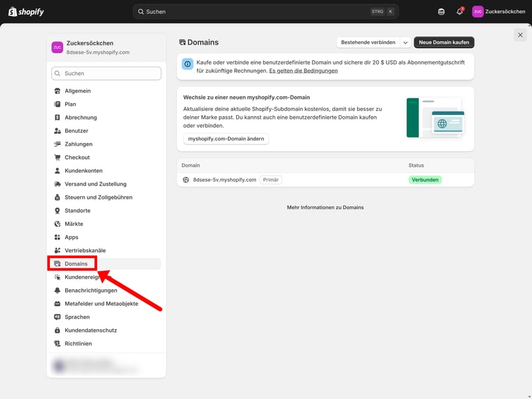This screenshot has height=399, width=532.
Task: Click the Märkte globe icon
Action: click(x=57, y=224)
